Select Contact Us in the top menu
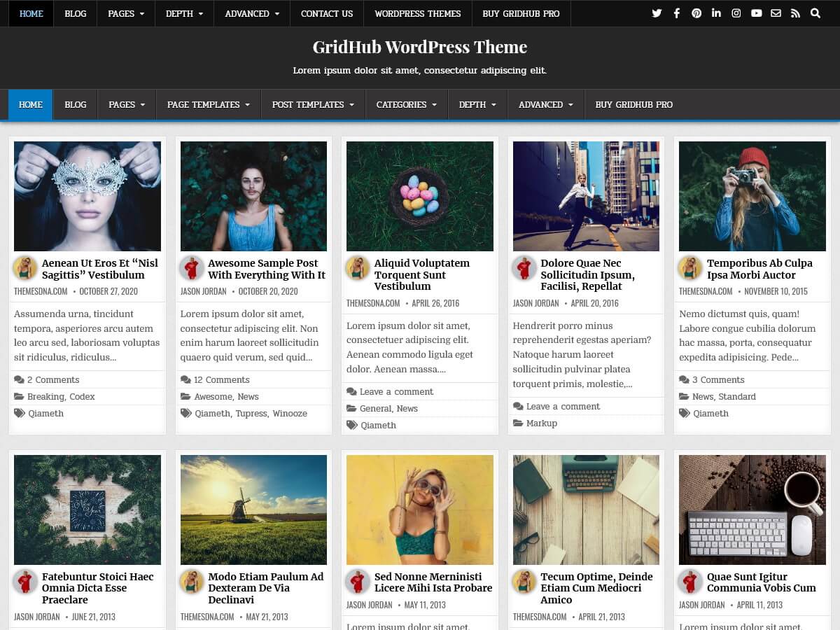This screenshot has height=630, width=840. coord(326,13)
